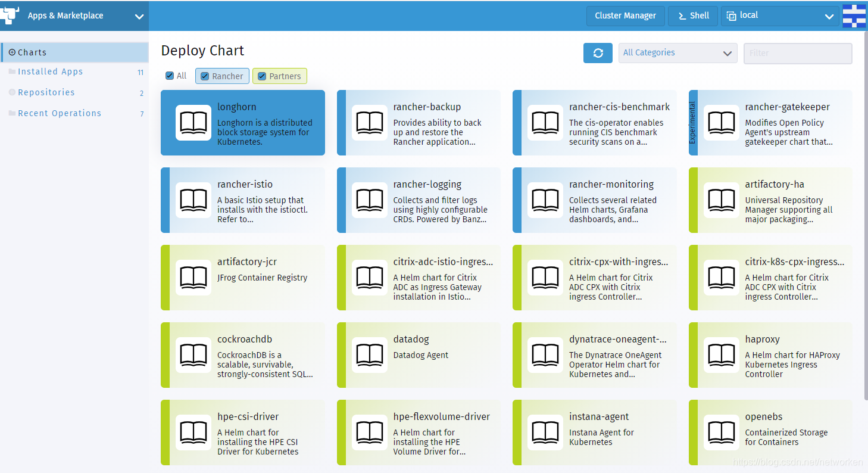Open the citrix-cpx-with-ingress book icon
Screen dimensions: 868x473
pos(545,278)
